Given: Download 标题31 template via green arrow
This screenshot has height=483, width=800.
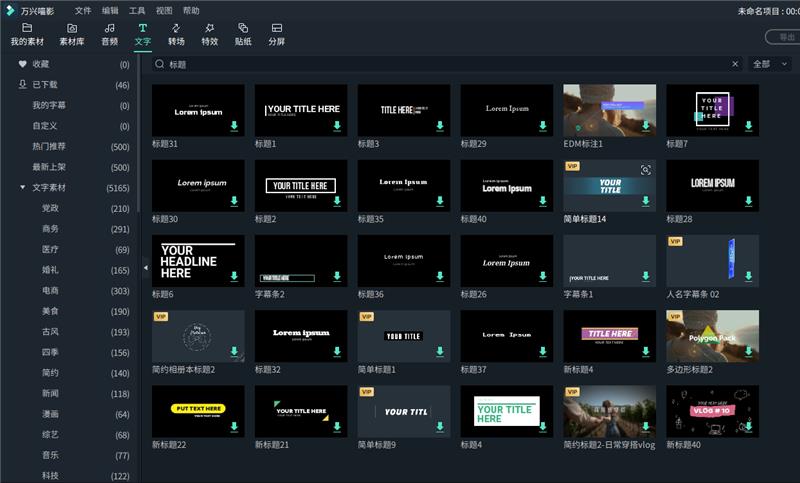Looking at the screenshot, I should [x=234, y=125].
